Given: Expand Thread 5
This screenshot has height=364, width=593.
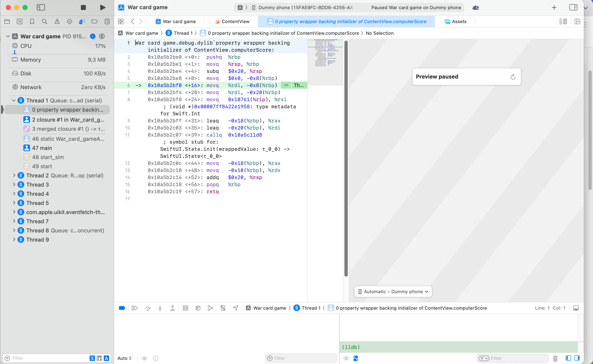Looking at the screenshot, I should coord(14,203).
